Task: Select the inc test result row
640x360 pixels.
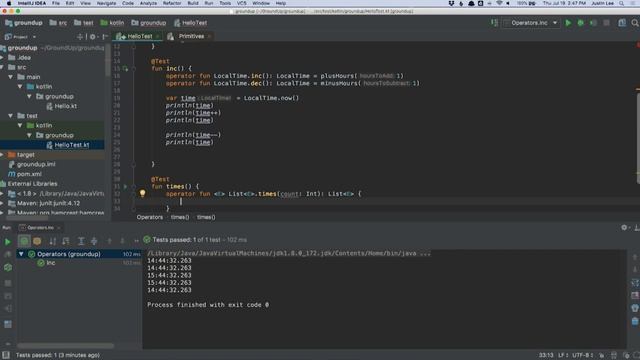Action: tap(80, 263)
